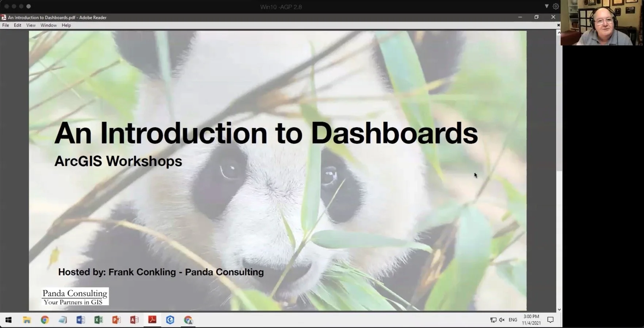Launch Microsoft Excel from the taskbar
The width and height of the screenshot is (644, 328).
click(98, 320)
